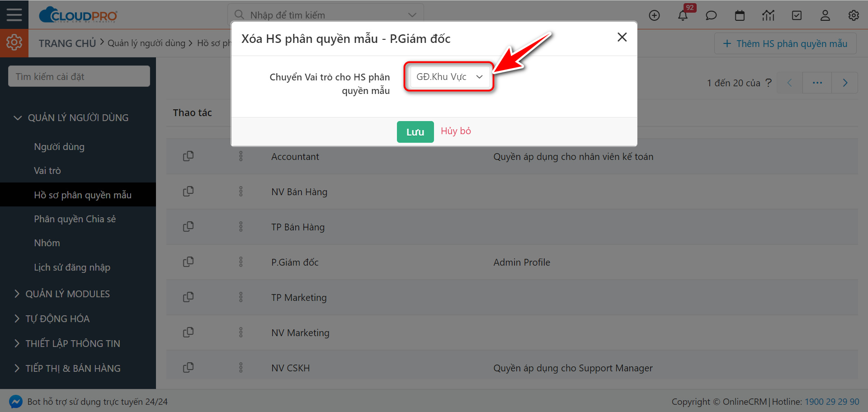Open the calendar icon

(x=740, y=15)
